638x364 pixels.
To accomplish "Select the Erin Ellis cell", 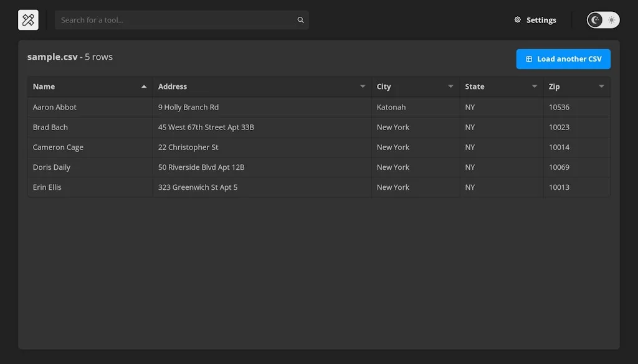I will click(x=90, y=187).
